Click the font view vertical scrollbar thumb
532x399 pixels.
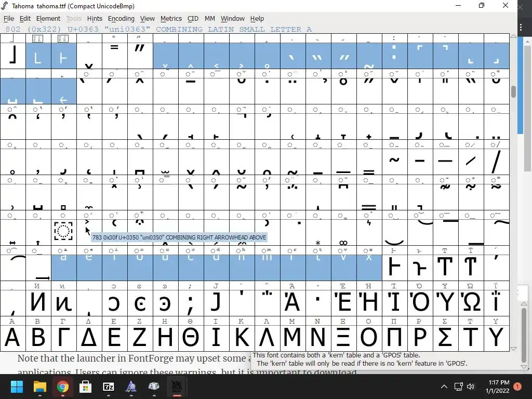click(x=514, y=91)
